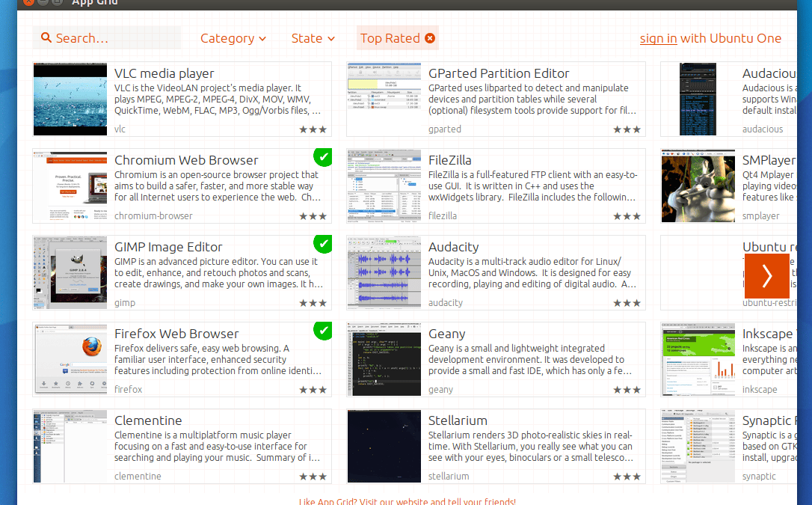Click GIMP Image Editor star rating
812x505 pixels.
(313, 303)
